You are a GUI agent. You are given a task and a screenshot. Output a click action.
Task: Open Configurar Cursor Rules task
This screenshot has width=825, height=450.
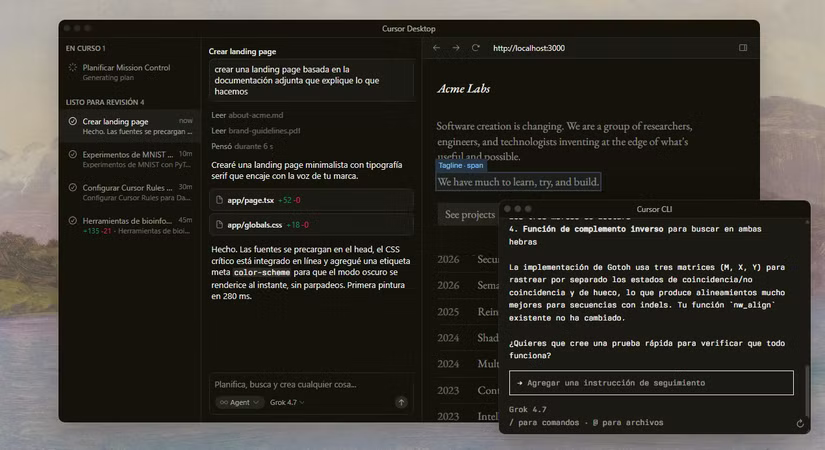pyautogui.click(x=129, y=192)
